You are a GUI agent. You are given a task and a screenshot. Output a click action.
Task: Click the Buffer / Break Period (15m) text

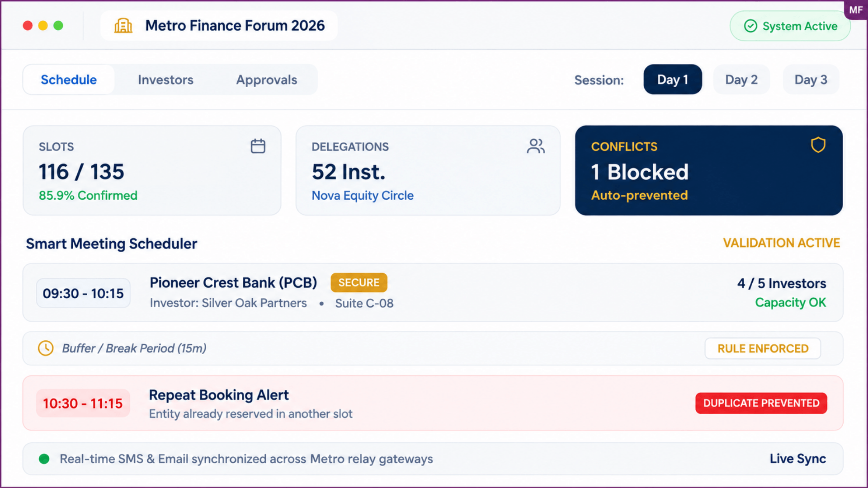coord(134,348)
